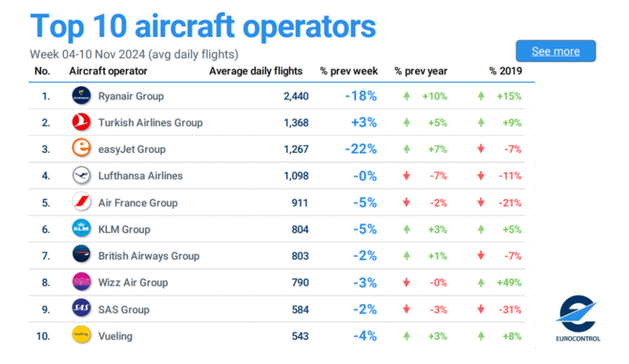Click the British Airways logo icon

click(81, 256)
